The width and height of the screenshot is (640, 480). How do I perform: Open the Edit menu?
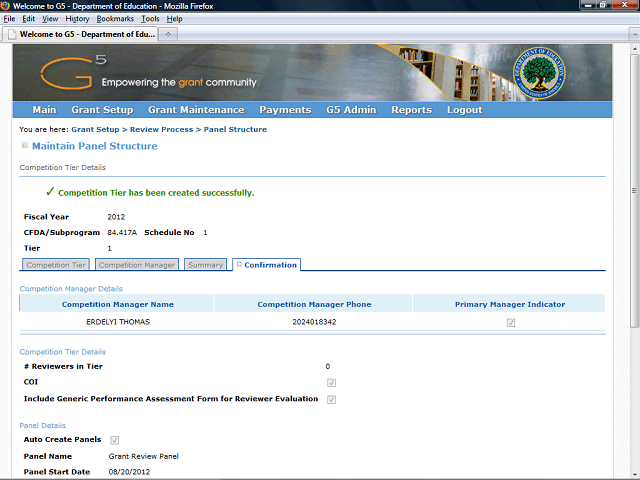tap(29, 19)
